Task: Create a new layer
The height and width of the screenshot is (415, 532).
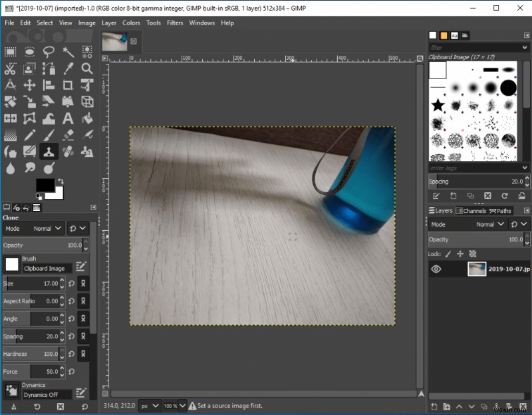Action: (x=434, y=406)
